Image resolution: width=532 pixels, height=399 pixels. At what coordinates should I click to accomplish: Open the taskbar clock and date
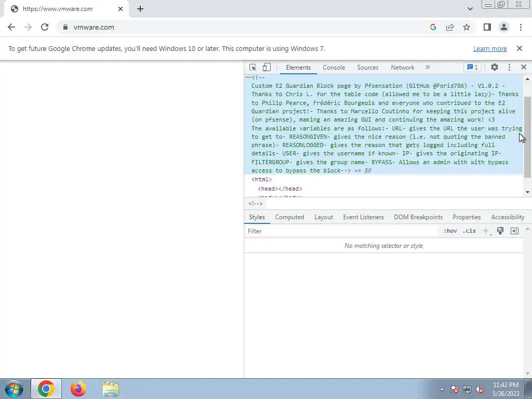pos(506,389)
